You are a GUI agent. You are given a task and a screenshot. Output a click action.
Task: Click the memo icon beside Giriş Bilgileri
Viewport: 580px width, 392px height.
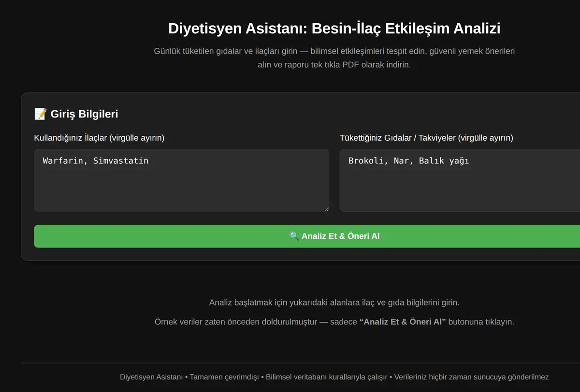(40, 114)
